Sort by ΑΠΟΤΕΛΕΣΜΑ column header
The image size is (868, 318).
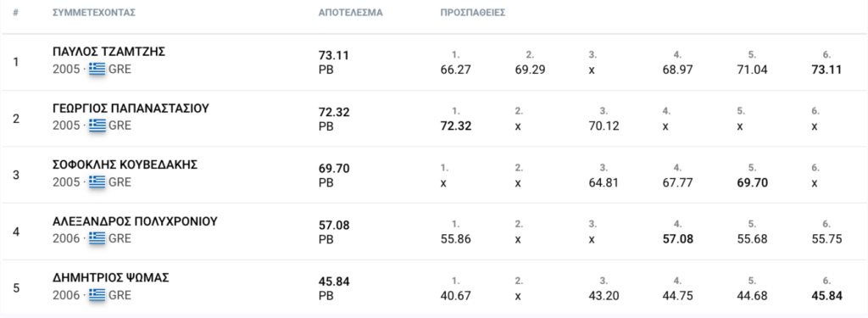coord(350,12)
